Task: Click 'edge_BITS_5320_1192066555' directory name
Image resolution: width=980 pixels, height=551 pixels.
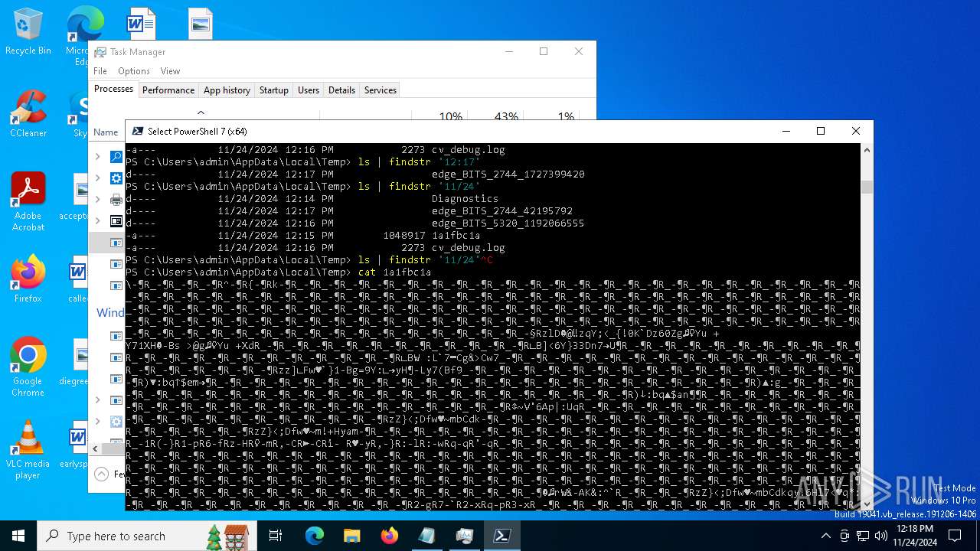Action: 508,223
